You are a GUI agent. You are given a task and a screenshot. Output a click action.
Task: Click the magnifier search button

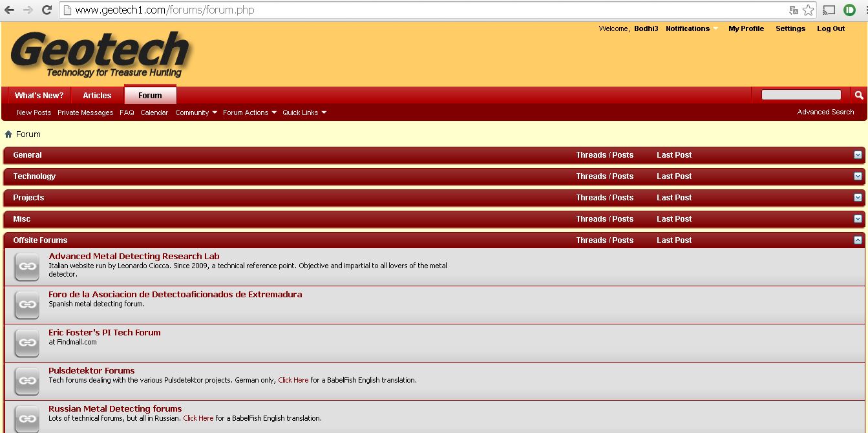tap(859, 95)
